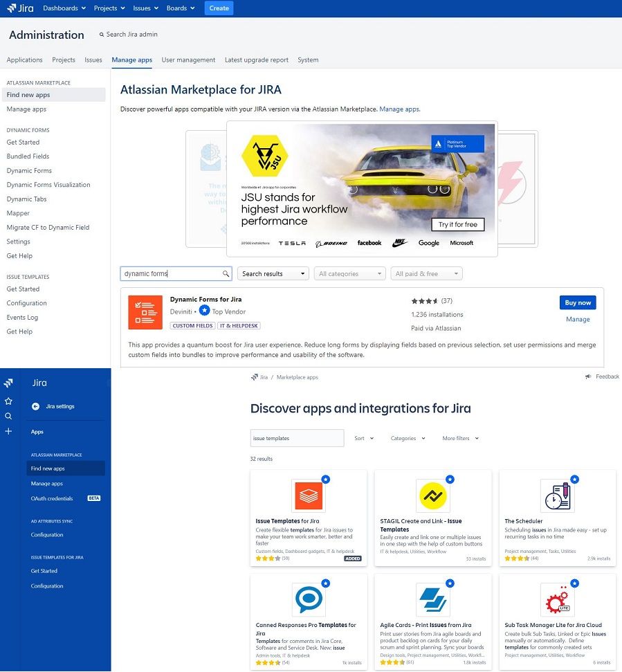Click The Scheduler clock and clipboard icon
The image size is (622, 672).
(x=558, y=496)
